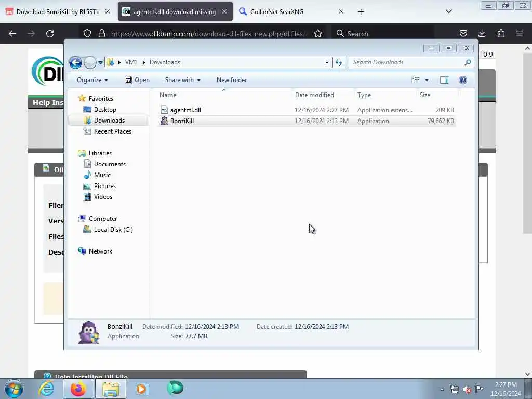Open Save to Pocket icon
The height and width of the screenshot is (399, 532).
pyautogui.click(x=463, y=34)
